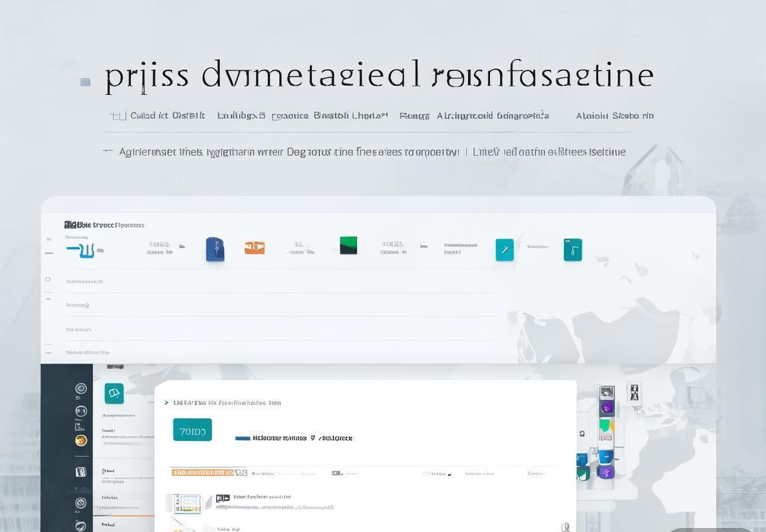
Task: Select the small circle radio in upper panel's left edge
Action: (48, 279)
